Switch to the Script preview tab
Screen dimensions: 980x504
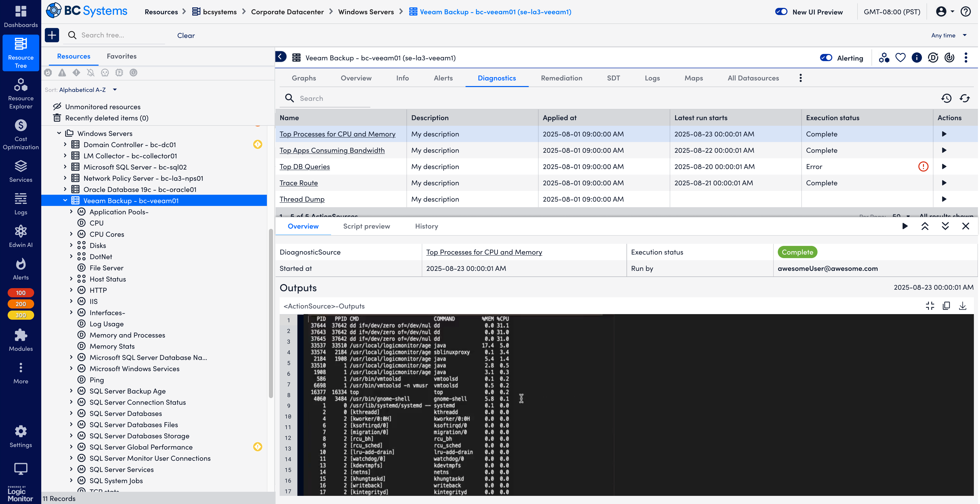pos(366,226)
